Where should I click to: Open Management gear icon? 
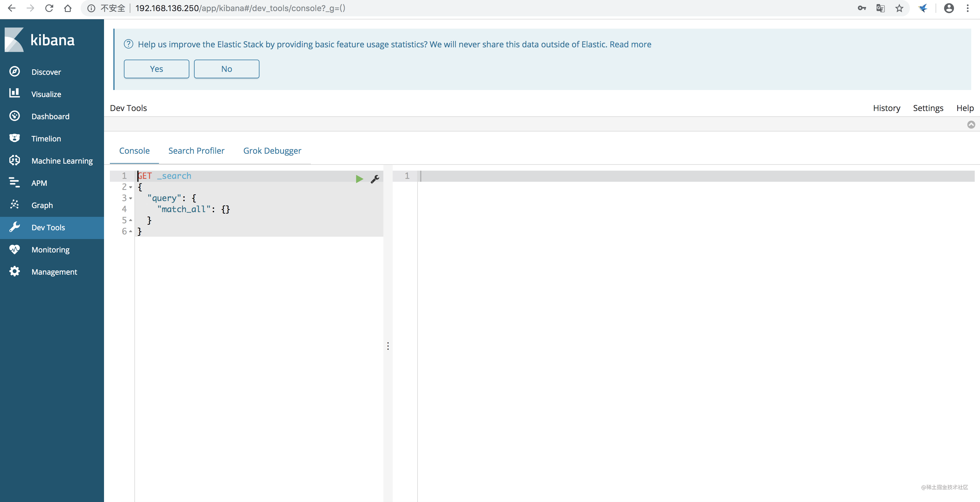(14, 271)
